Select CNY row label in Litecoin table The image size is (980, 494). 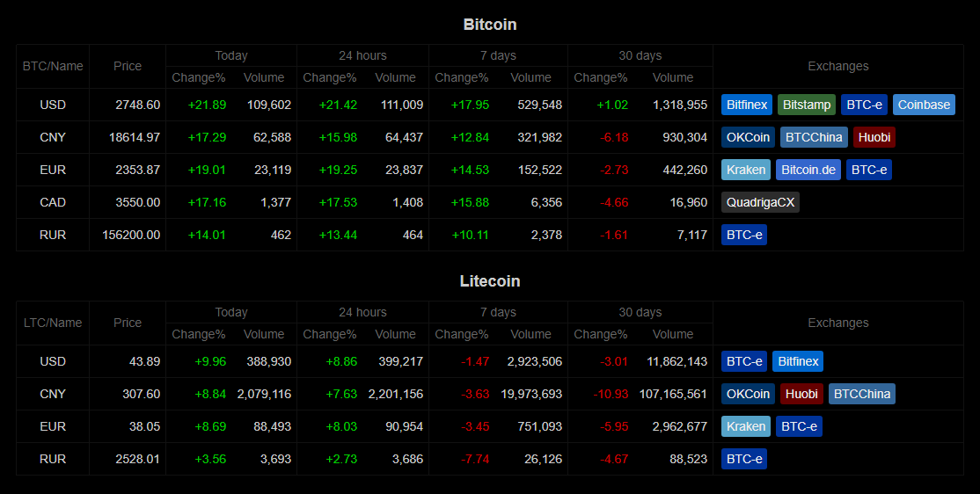point(53,394)
